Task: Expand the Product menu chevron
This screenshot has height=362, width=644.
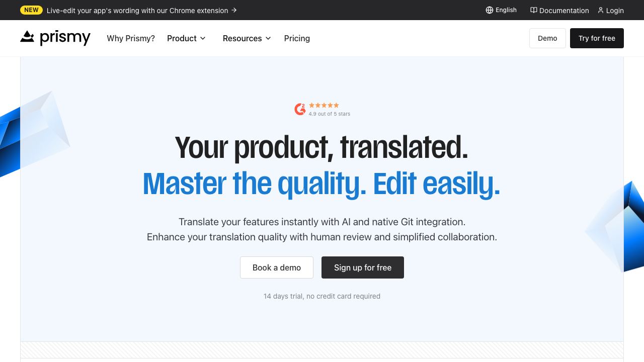Action: [203, 38]
